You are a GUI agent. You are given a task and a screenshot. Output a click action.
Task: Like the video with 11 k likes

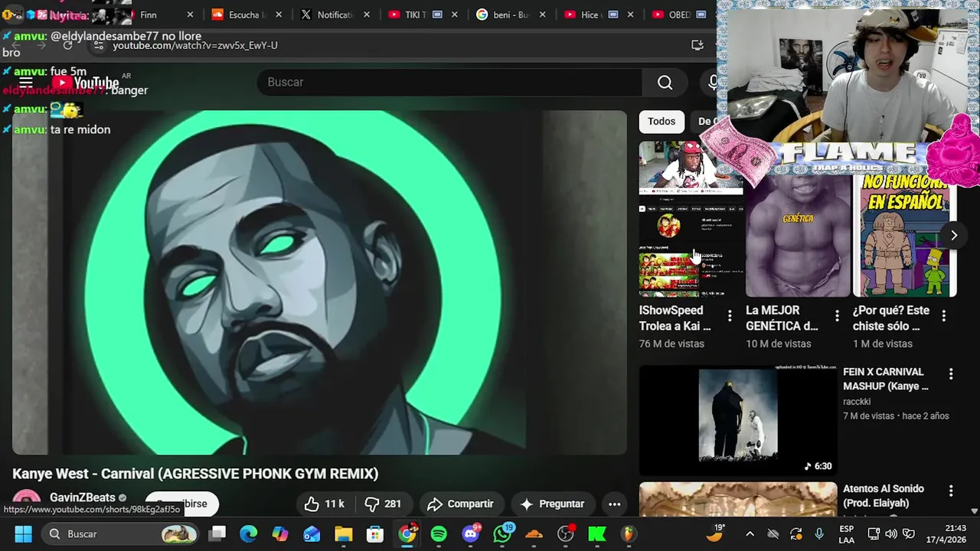pos(325,504)
